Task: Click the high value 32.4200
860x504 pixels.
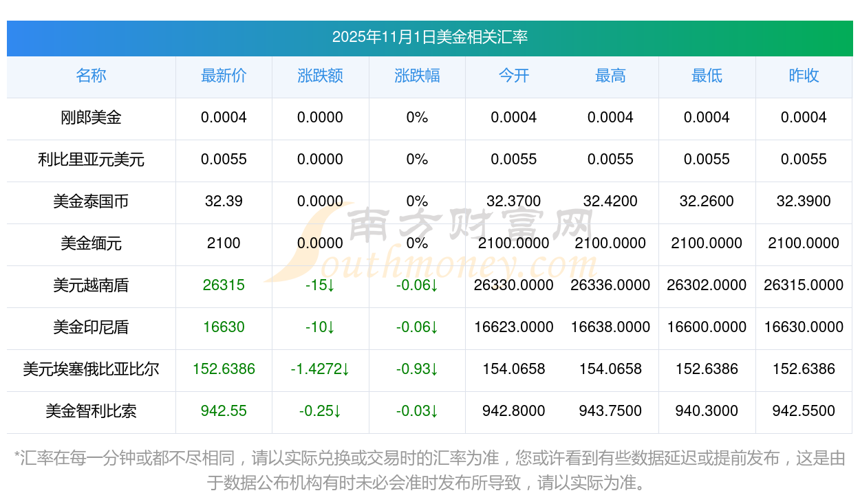Action: [610, 201]
